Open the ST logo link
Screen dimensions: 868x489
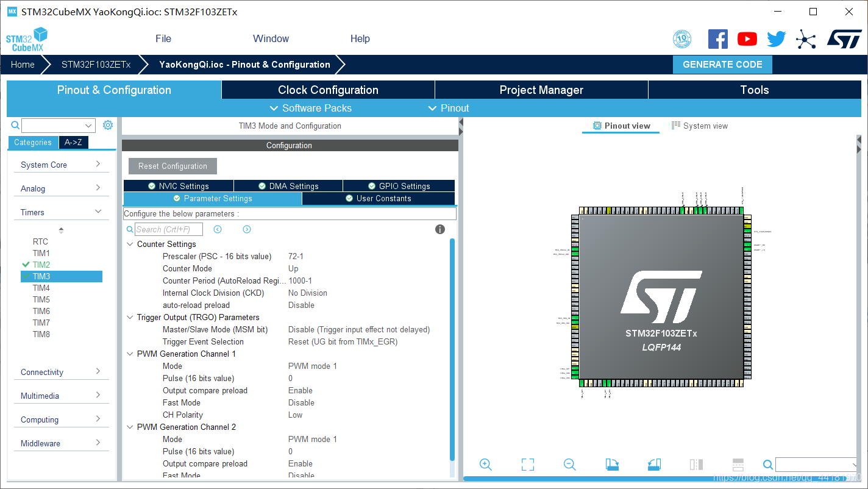[x=844, y=39]
